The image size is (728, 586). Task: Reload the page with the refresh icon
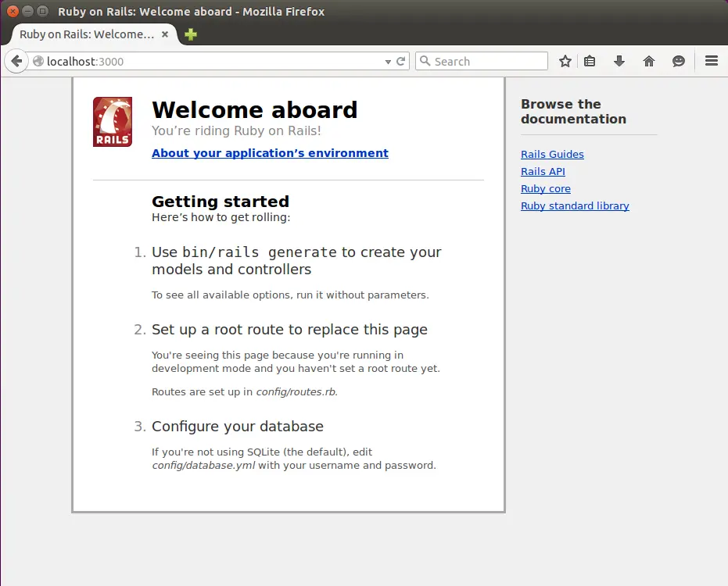(x=401, y=61)
